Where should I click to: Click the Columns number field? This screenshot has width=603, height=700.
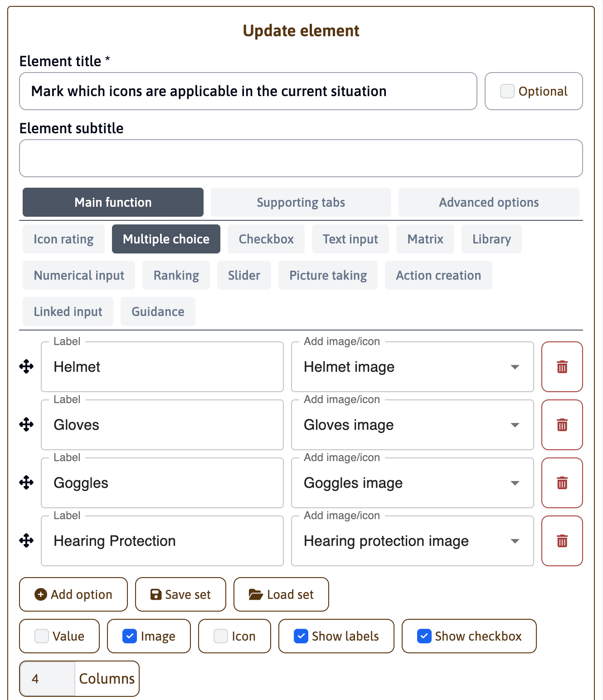point(47,679)
